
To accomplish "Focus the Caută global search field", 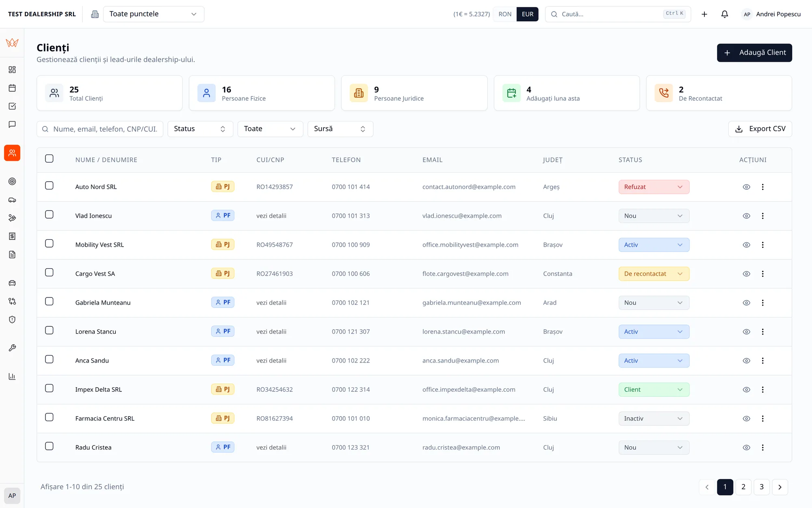I will tap(618, 14).
